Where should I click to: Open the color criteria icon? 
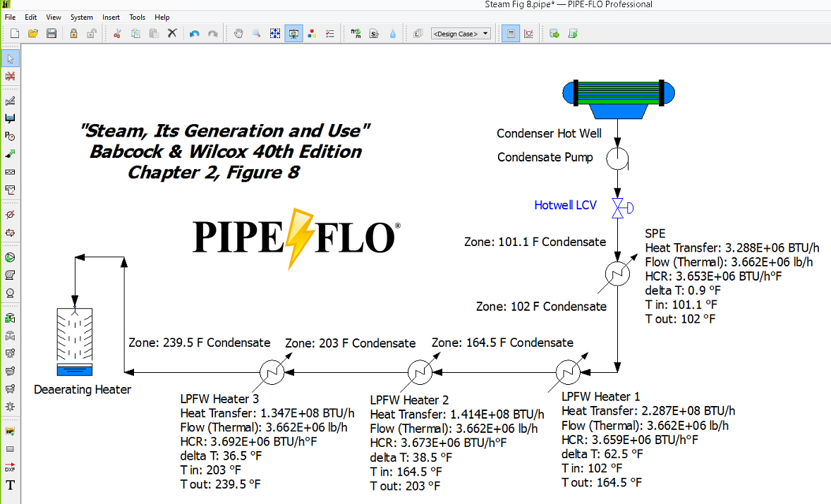pyautogui.click(x=313, y=33)
